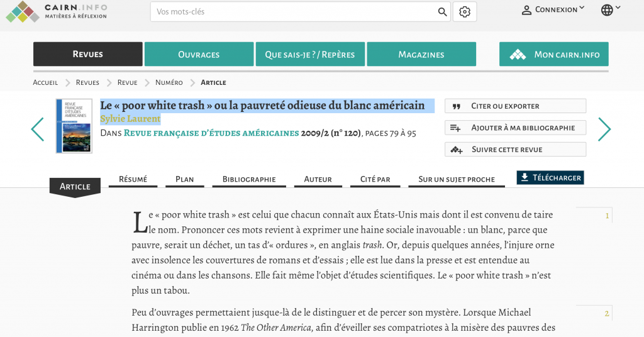This screenshot has width=644, height=337.
Task: Open Revue française d'études américaines link
Action: pyautogui.click(x=211, y=133)
